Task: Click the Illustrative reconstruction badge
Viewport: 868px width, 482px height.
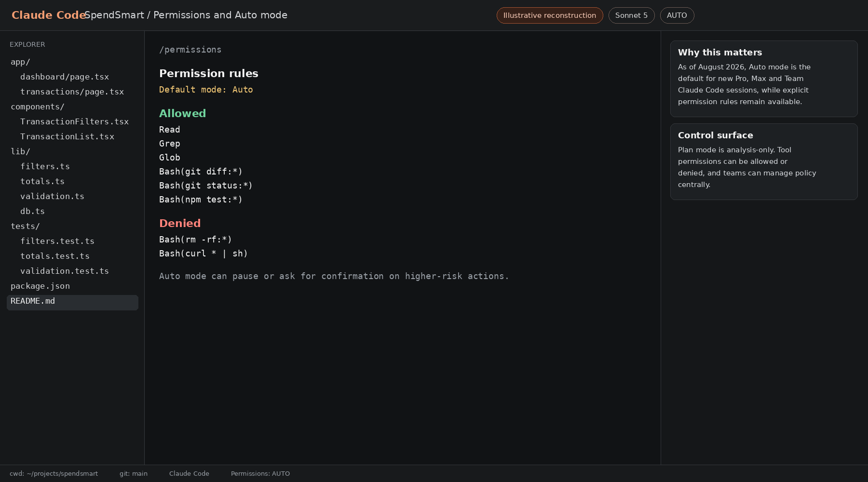Action: (550, 15)
